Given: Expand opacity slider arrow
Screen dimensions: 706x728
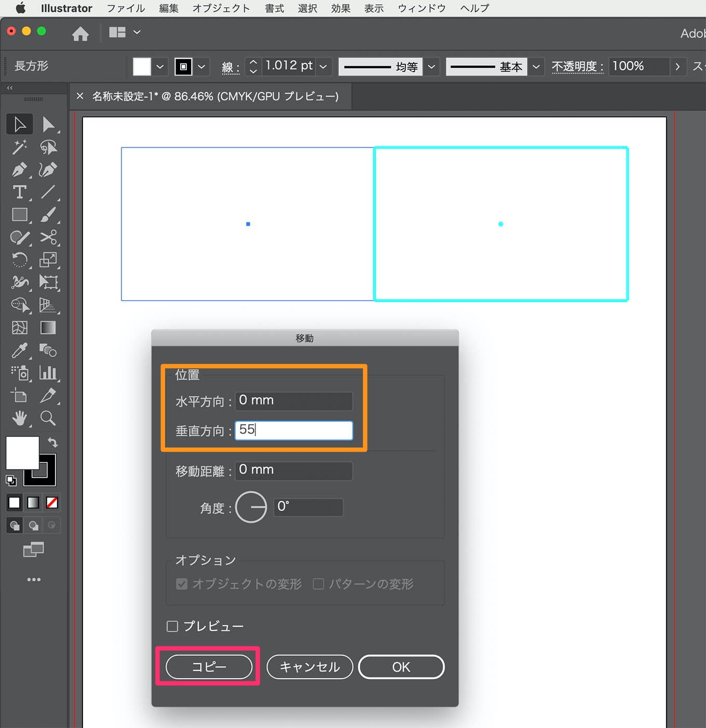Looking at the screenshot, I should 677,66.
